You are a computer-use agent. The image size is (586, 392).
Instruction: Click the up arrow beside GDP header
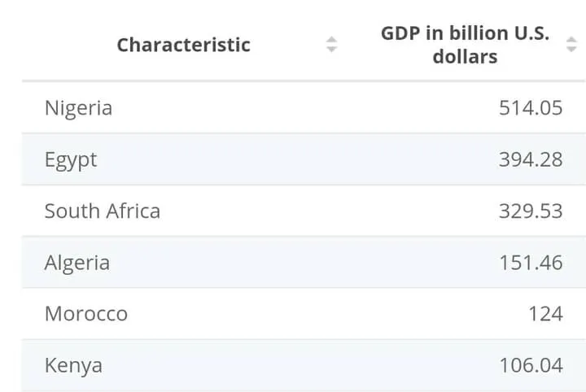coord(571,40)
